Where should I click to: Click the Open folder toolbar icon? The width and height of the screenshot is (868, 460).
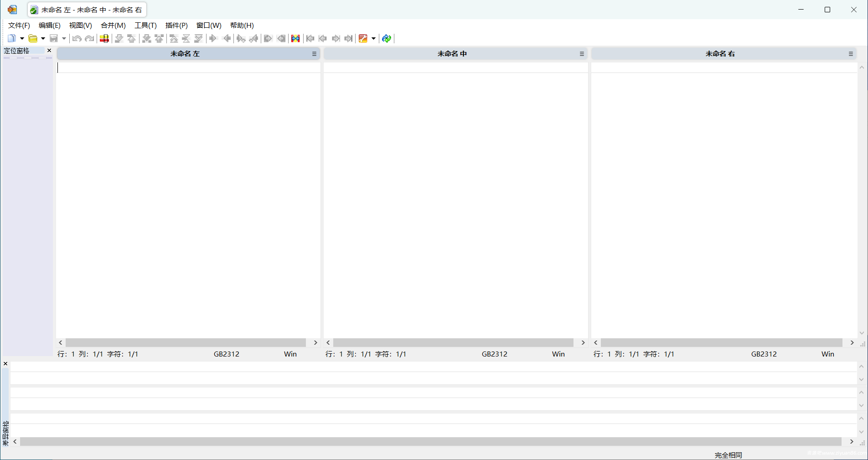(x=33, y=38)
